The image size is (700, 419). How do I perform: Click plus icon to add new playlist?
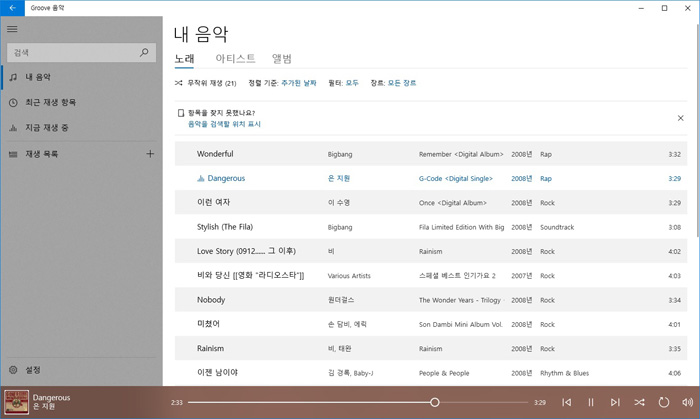150,154
